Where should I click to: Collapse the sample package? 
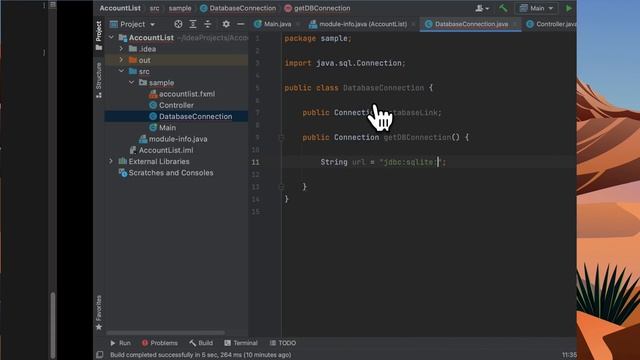pos(131,82)
